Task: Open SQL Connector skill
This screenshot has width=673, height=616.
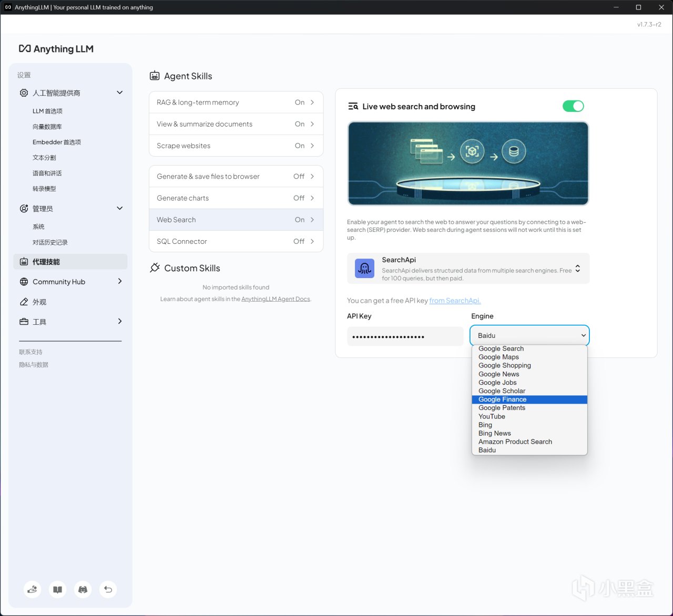Action: tap(236, 241)
